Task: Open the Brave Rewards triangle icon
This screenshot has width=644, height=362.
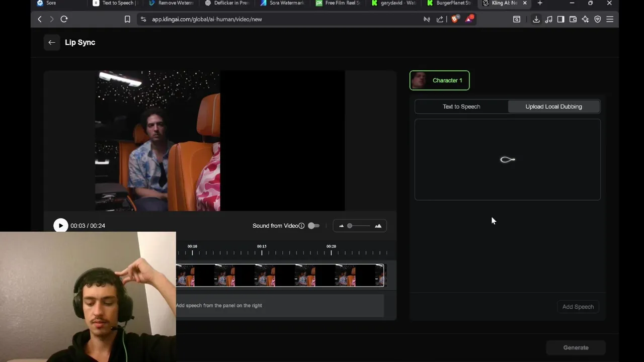Action: [469, 19]
